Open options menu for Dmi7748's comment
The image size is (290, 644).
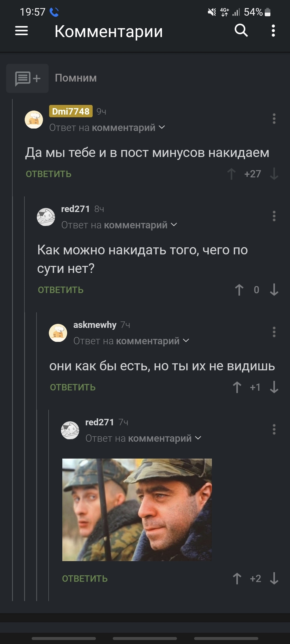click(x=274, y=119)
